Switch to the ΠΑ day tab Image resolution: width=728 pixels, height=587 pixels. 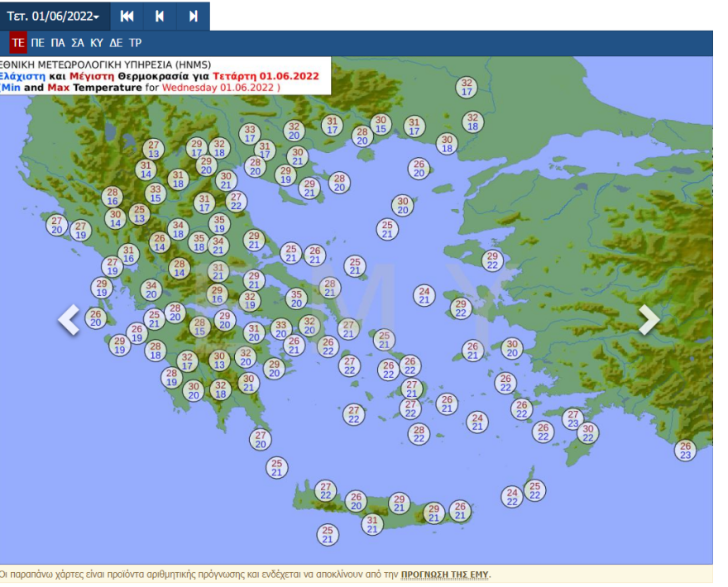tap(58, 43)
